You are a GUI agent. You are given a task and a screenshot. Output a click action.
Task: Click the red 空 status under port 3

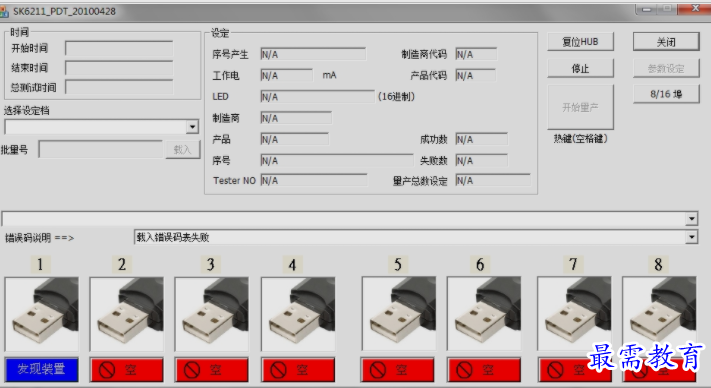(212, 370)
